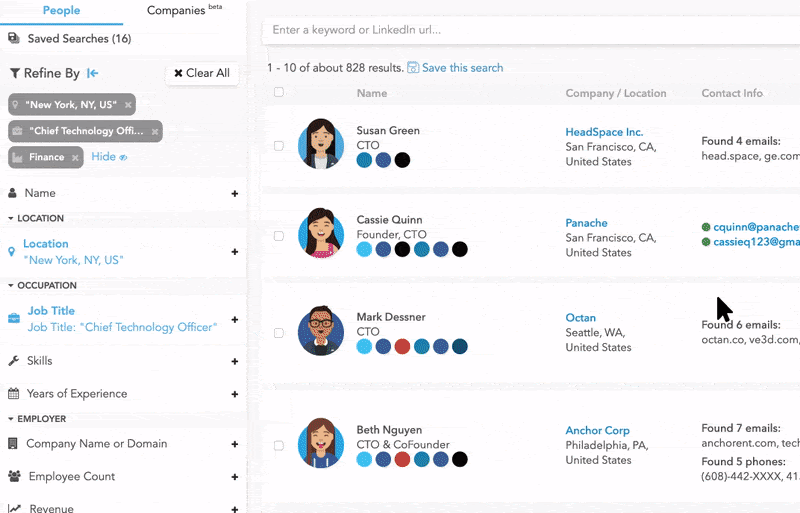This screenshot has height=513, width=800.
Task: Click the map pin icon beside the Location filter
Action: pos(12,252)
